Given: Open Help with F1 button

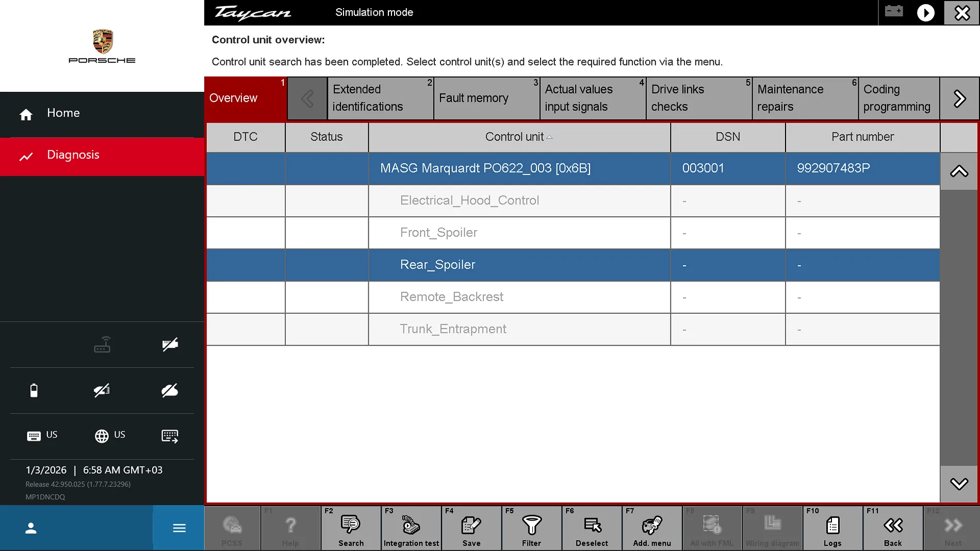Looking at the screenshot, I should tap(290, 528).
